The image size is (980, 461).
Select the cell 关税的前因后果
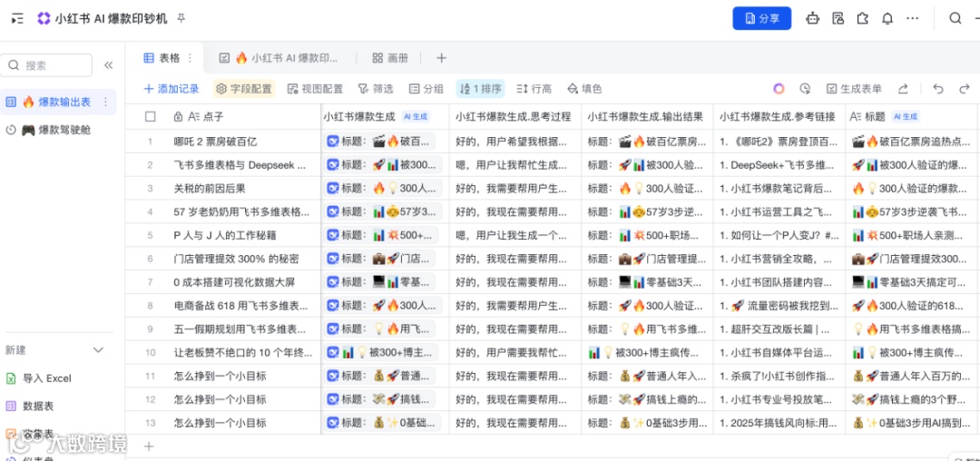(x=244, y=188)
